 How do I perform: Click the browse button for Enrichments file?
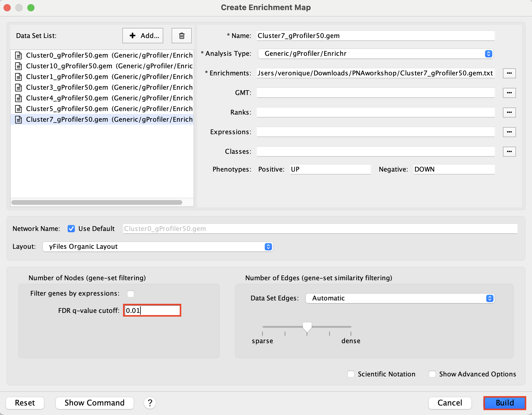pyautogui.click(x=509, y=73)
